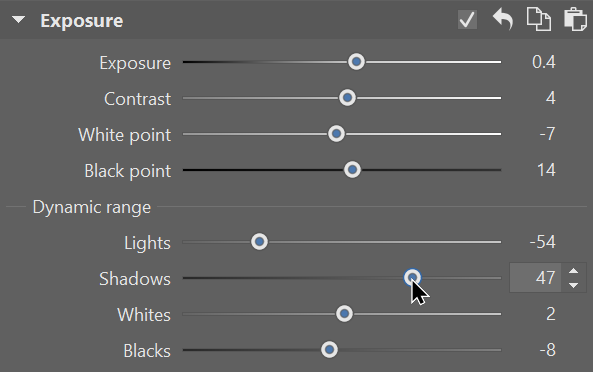Click the Exposure panel title text
The width and height of the screenshot is (593, 372).
tap(82, 20)
